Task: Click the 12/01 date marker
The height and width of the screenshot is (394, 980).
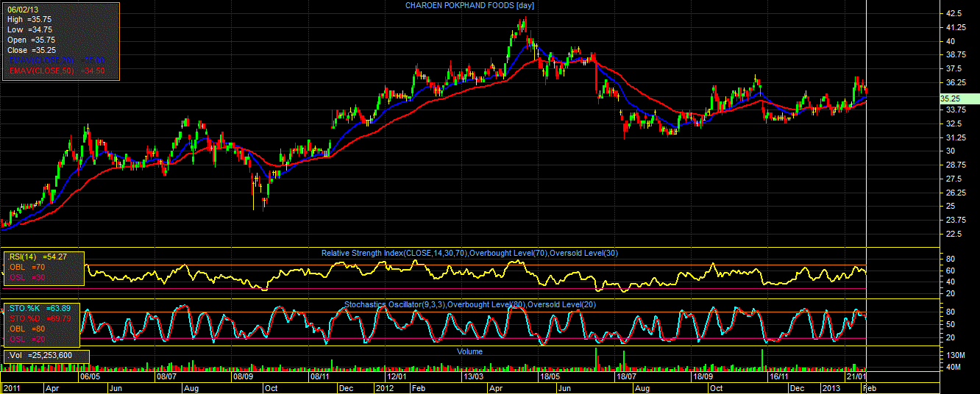Action: [x=397, y=376]
